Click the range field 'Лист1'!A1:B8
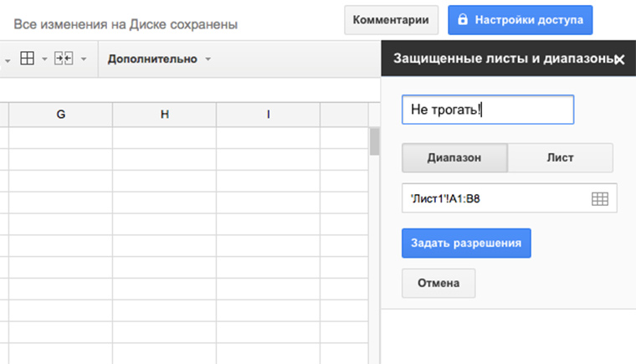Screen dimensions: 636x364 [x=494, y=198]
